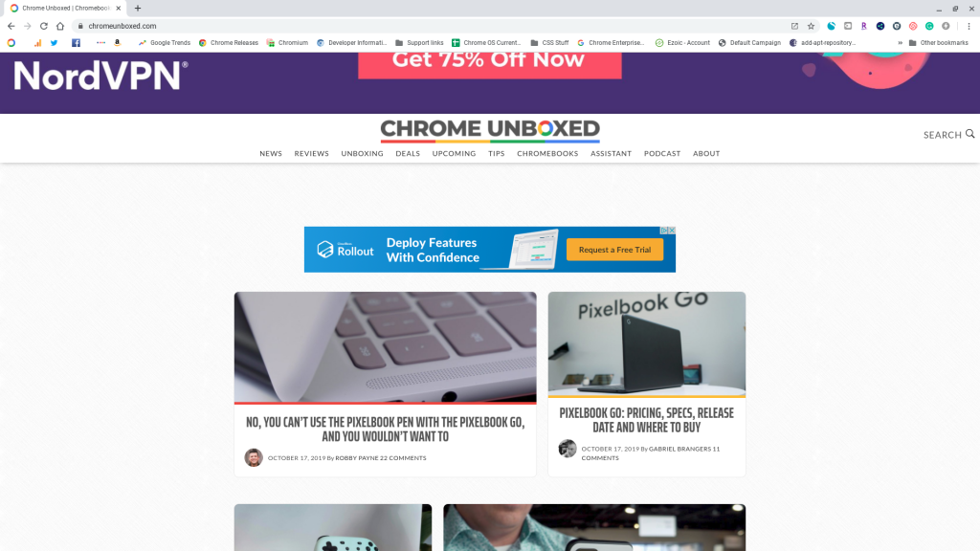Click the search magnifier on the site
Viewport: 980px width, 551px height.
[970, 134]
